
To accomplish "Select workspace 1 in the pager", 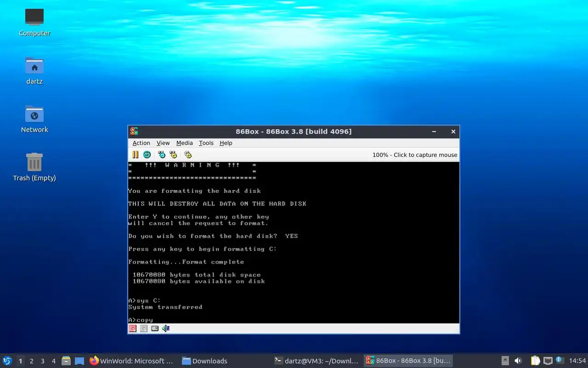I will pyautogui.click(x=20, y=361).
